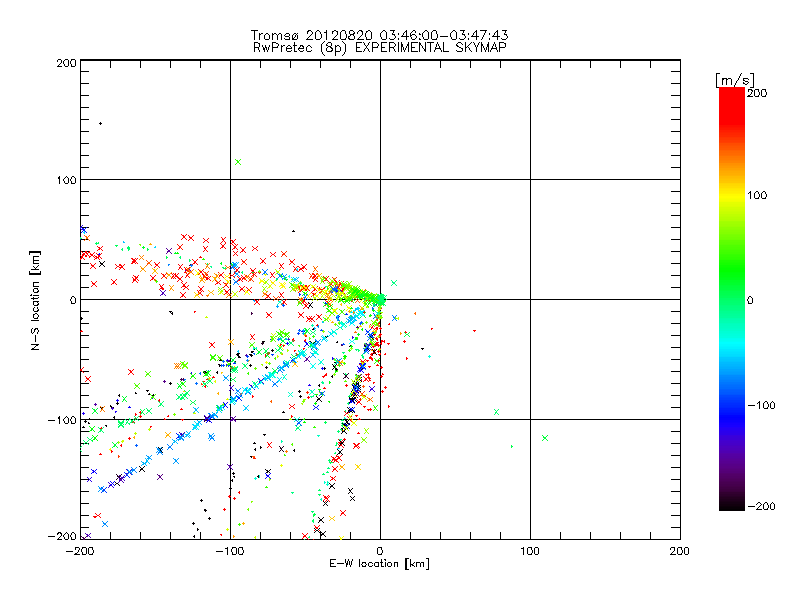Click the 'N-S location [km]' axis label
Image resolution: width=800 pixels, height=600 pixels.
pyautogui.click(x=35, y=301)
